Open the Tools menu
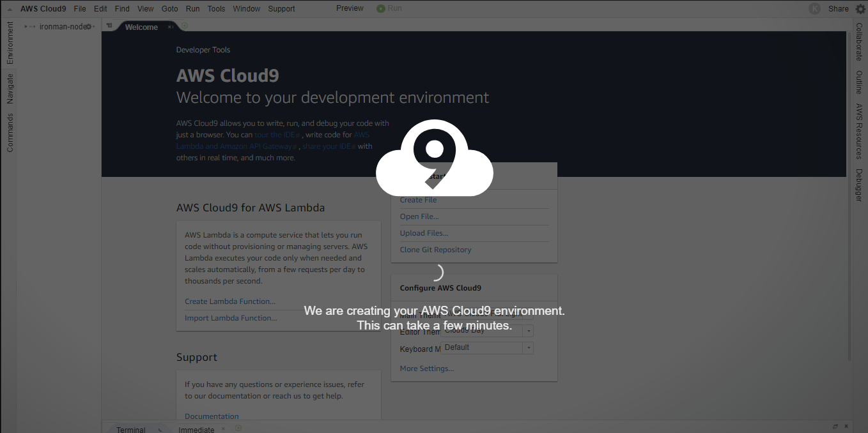The height and width of the screenshot is (433, 868). [x=216, y=9]
